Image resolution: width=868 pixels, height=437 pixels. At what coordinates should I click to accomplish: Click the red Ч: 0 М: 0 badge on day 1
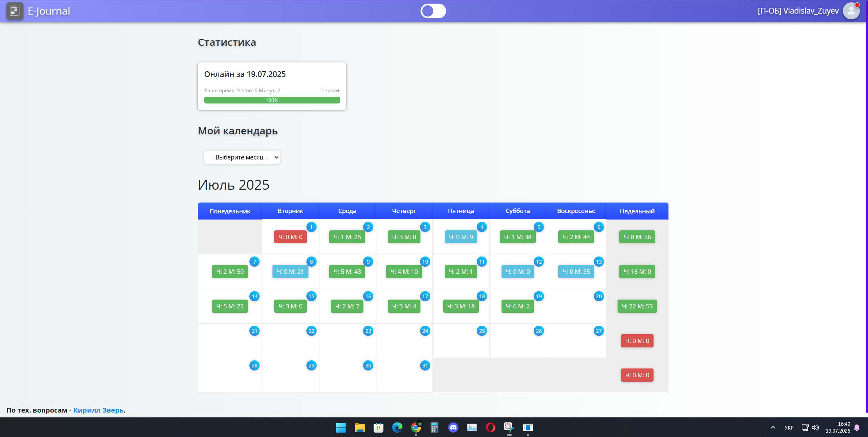[290, 237]
